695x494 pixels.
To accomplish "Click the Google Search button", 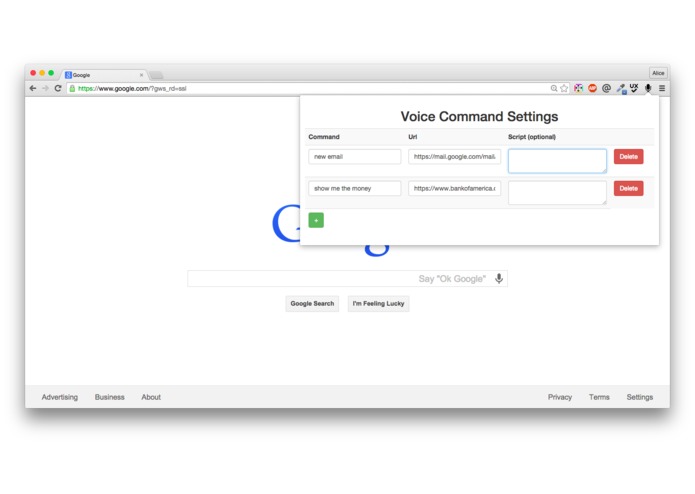I will tap(312, 303).
